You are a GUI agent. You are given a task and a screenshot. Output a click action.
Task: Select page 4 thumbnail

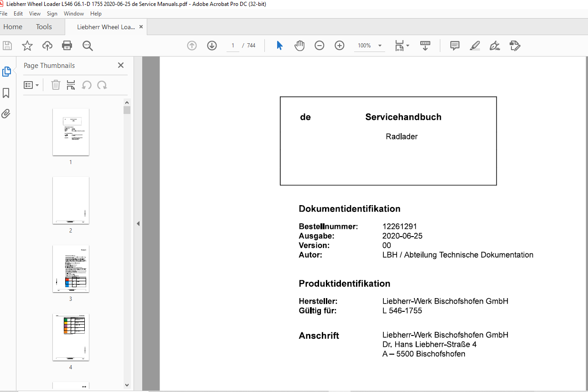coord(71,337)
